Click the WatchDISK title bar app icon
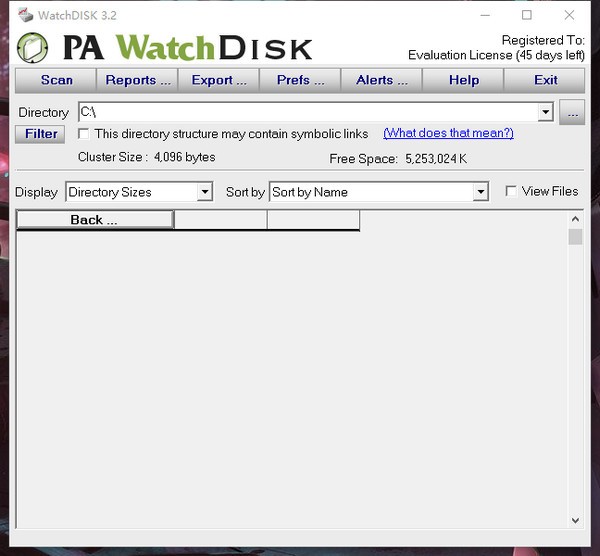The width and height of the screenshot is (600, 556). (25, 15)
